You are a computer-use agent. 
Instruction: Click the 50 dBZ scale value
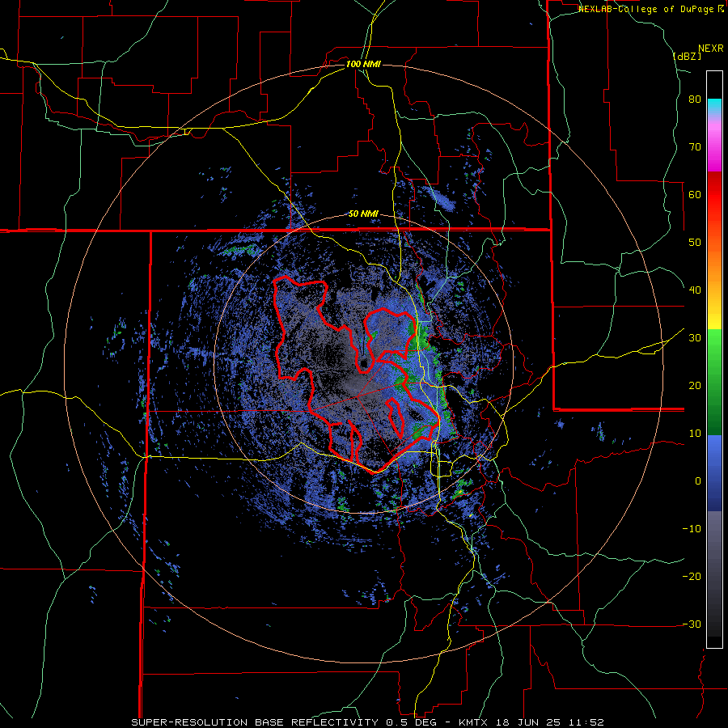695,243
